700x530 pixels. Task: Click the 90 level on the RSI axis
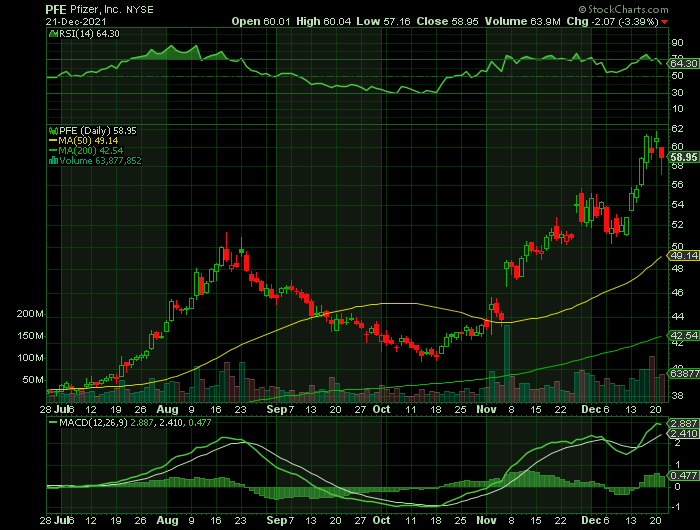coord(677,43)
